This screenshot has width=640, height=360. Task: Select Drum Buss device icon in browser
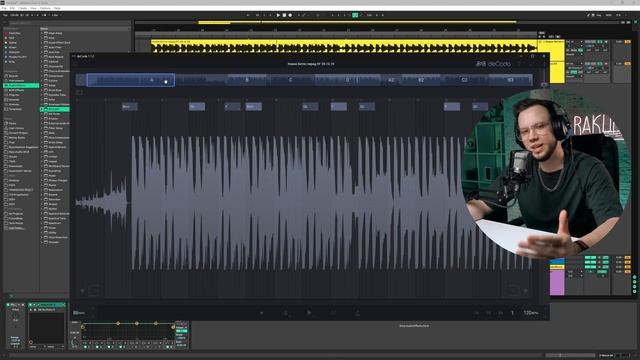(46, 90)
